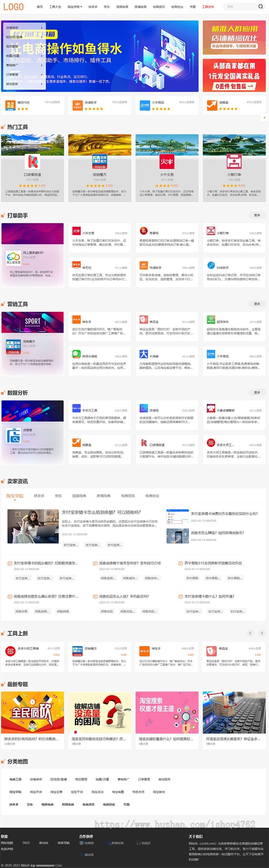
Task: Open the 铺货代发 tool icon
Action: [10, 105]
